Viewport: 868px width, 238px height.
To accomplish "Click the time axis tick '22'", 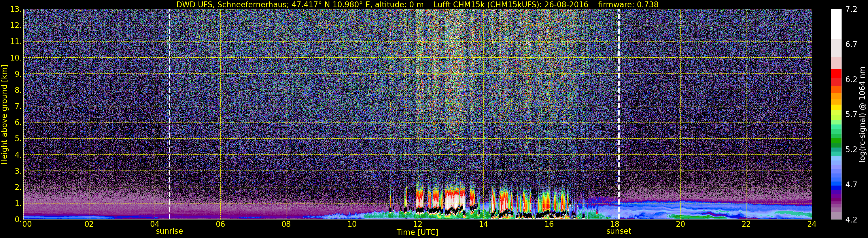I will 746,224.
